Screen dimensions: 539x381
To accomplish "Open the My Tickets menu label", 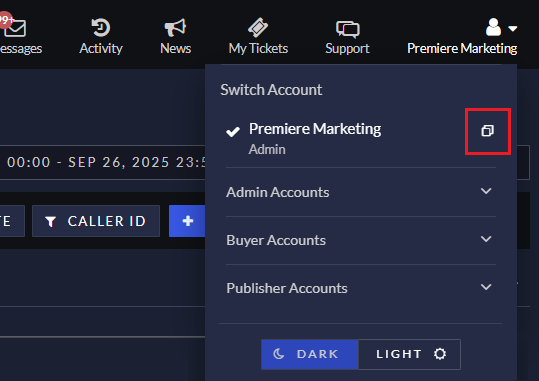I will click(x=258, y=49).
